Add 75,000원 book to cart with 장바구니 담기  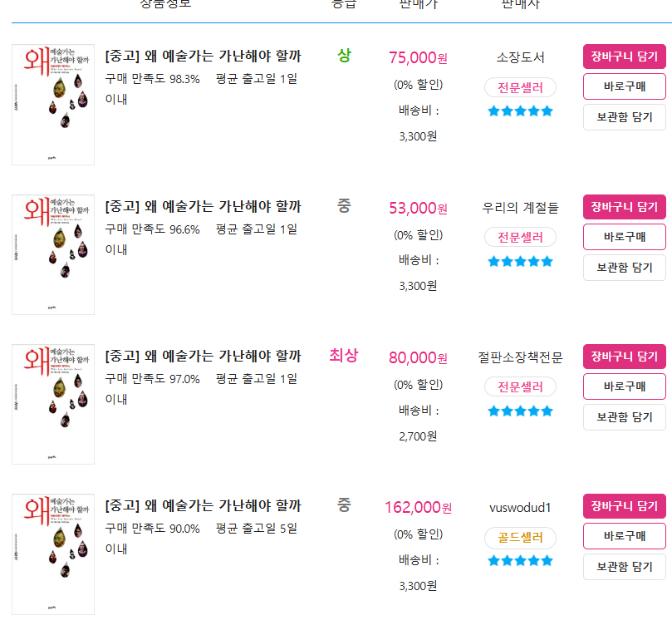click(x=625, y=57)
